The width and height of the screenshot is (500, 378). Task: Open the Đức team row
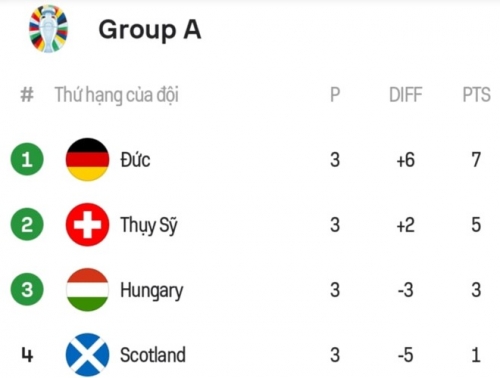pos(250,159)
